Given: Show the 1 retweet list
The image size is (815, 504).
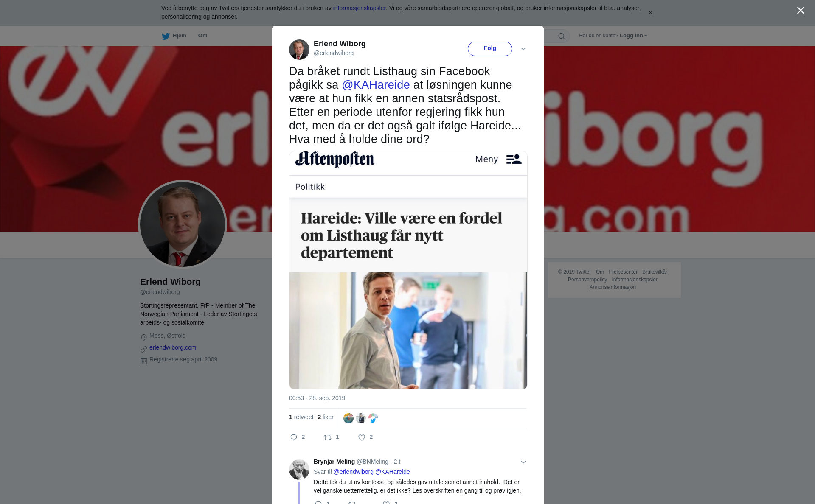Looking at the screenshot, I should point(301,417).
